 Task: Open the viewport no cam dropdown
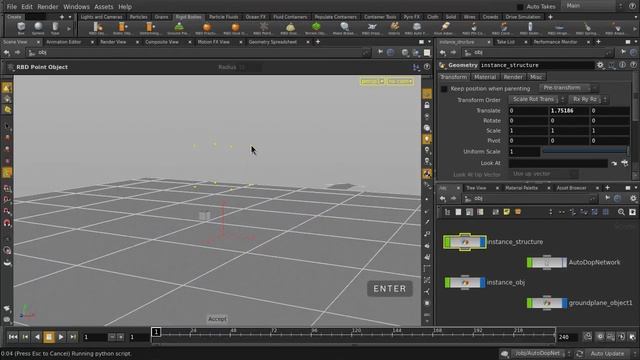400,82
